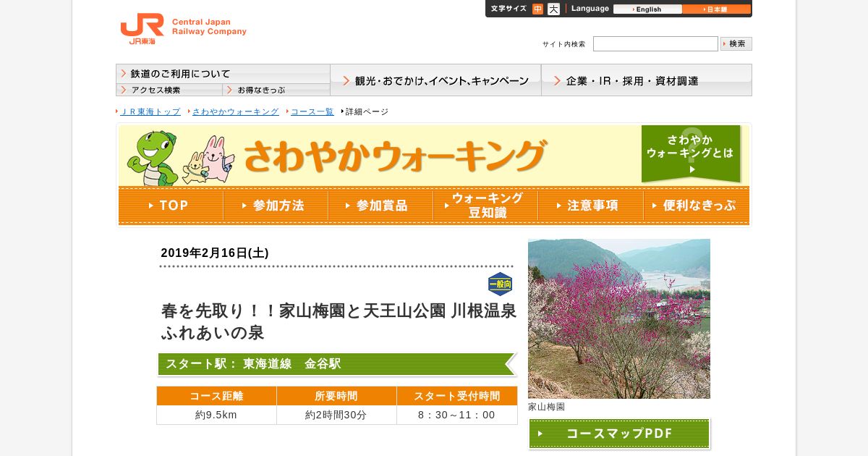
Task: Switch site language to English
Action: (x=647, y=9)
